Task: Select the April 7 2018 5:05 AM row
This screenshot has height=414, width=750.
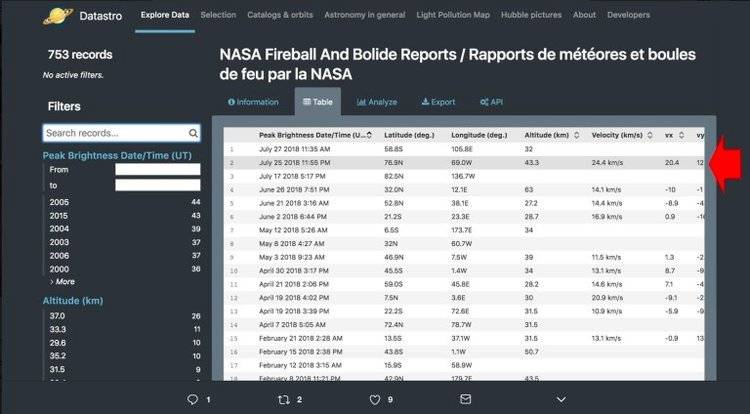Action: pos(463,325)
